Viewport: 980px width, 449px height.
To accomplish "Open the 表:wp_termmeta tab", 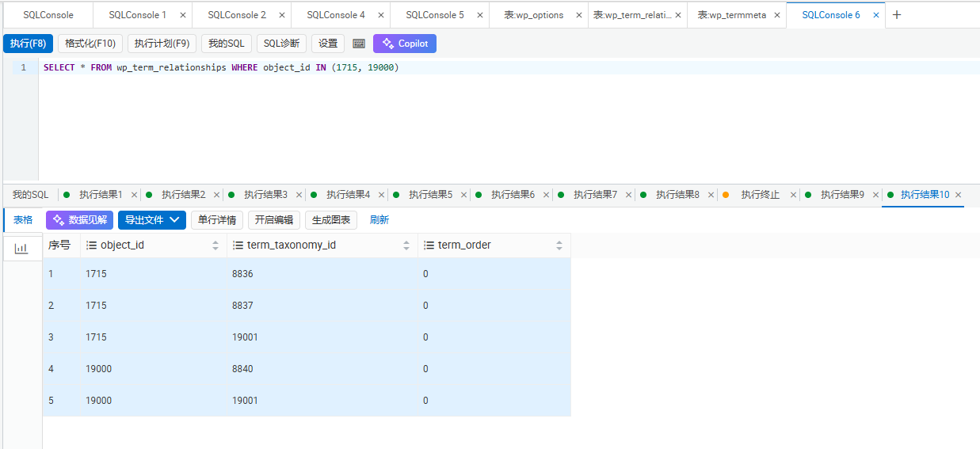I will click(732, 15).
